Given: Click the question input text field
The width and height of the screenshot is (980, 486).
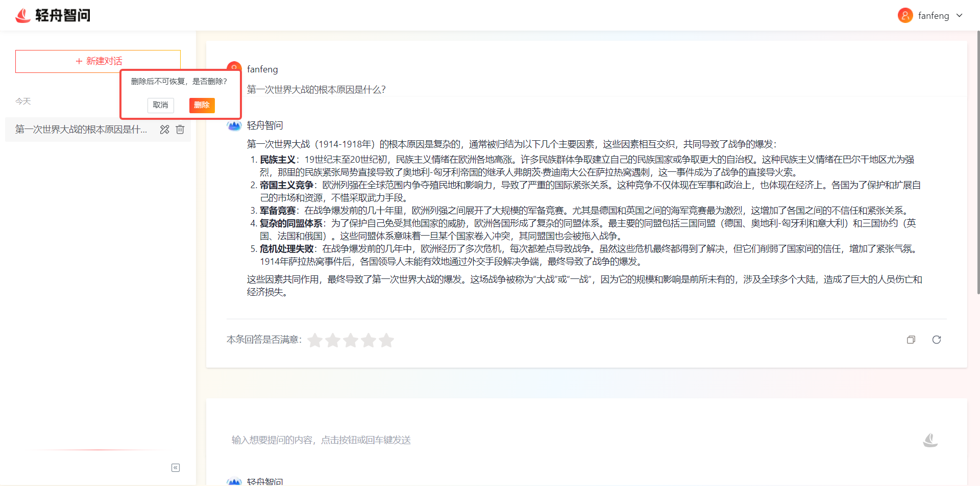Looking at the screenshot, I should 561,440.
